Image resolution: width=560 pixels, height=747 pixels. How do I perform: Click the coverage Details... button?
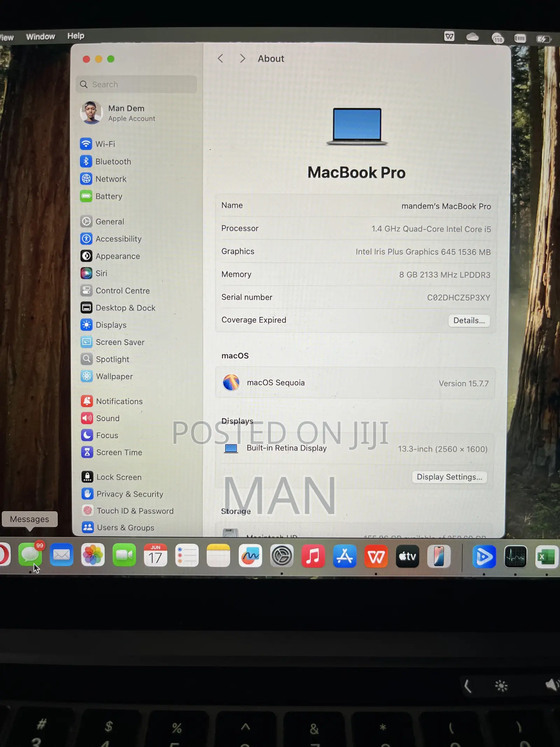click(469, 320)
